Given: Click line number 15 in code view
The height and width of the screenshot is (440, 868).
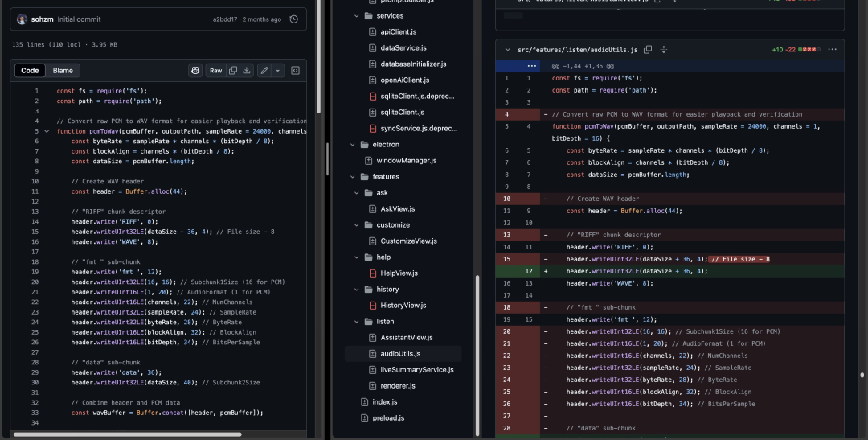Looking at the screenshot, I should click(x=35, y=232).
